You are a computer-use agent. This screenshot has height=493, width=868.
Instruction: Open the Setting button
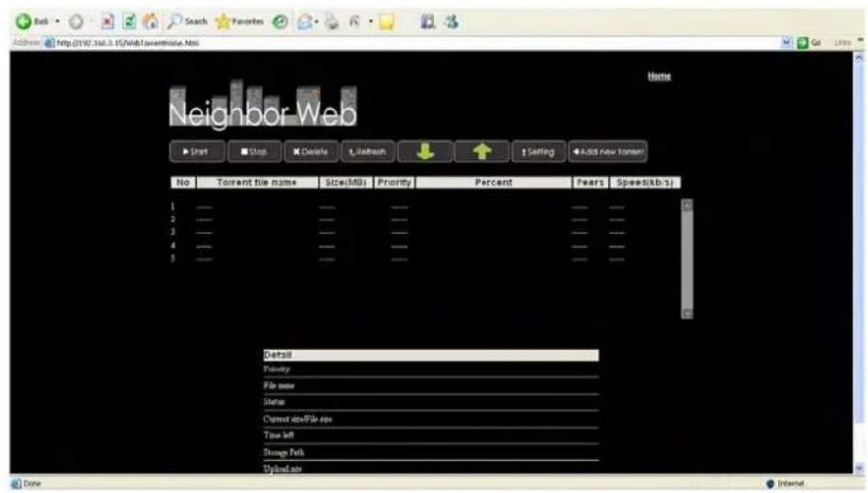click(x=538, y=151)
